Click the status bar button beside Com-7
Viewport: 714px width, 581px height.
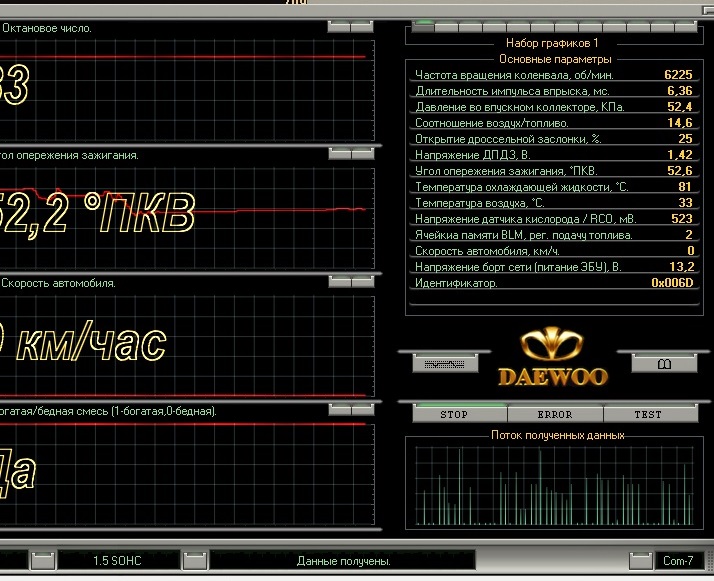[641, 561]
